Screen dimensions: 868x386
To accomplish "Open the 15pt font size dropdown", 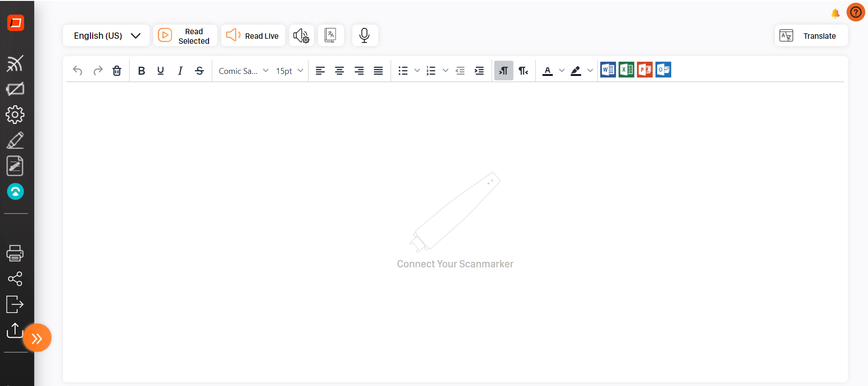I will pos(289,71).
